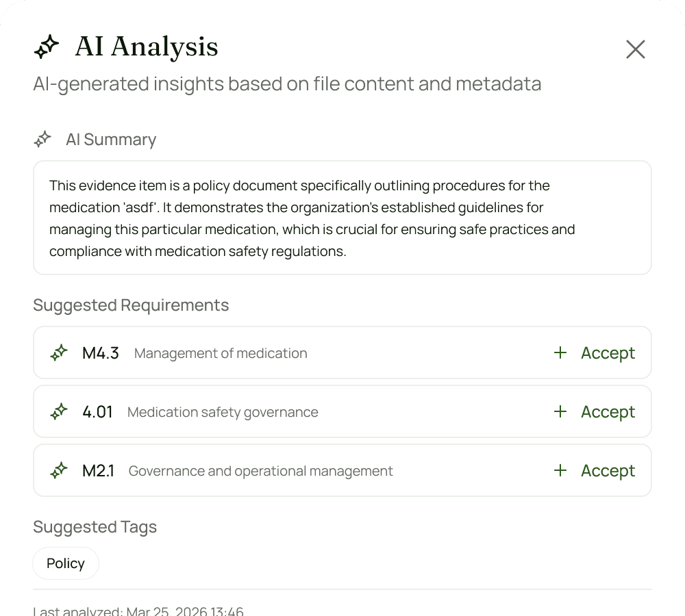Accept the M4.3 suggested requirement
The image size is (685, 616).
(608, 353)
